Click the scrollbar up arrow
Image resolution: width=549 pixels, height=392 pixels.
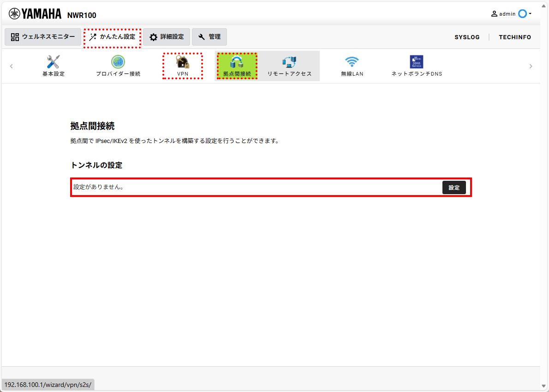544,6
